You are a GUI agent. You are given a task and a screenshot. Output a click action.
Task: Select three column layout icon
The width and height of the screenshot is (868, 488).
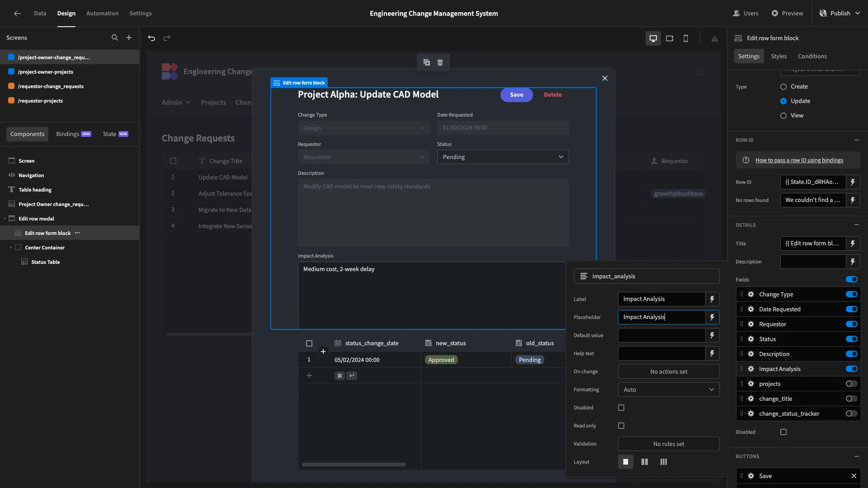pos(664,462)
